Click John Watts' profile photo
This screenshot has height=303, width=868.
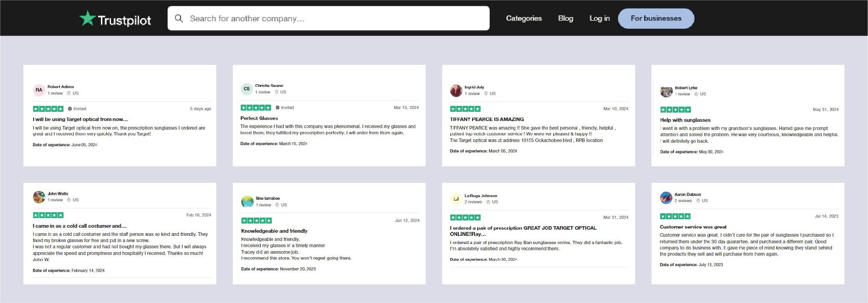point(39,197)
